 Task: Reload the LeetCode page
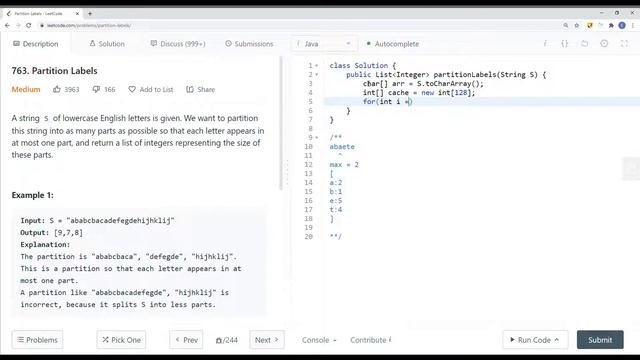(x=29, y=25)
